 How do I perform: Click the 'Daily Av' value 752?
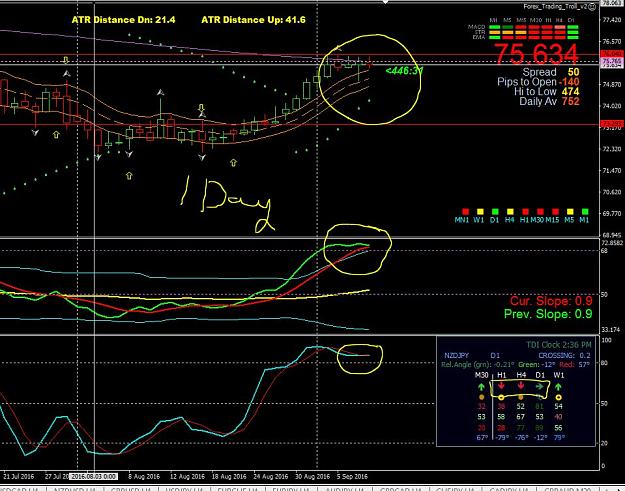coord(570,101)
